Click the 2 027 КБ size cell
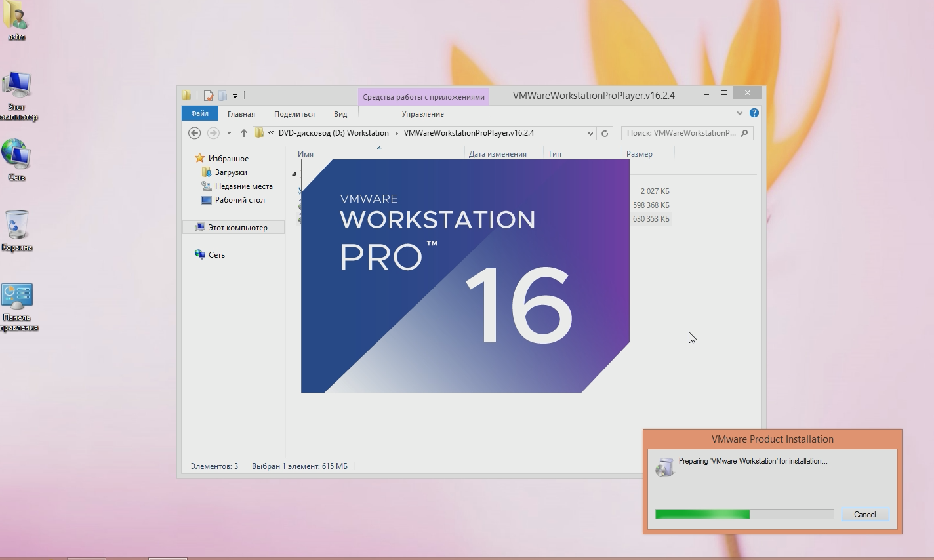This screenshot has height=560, width=934. (x=655, y=191)
